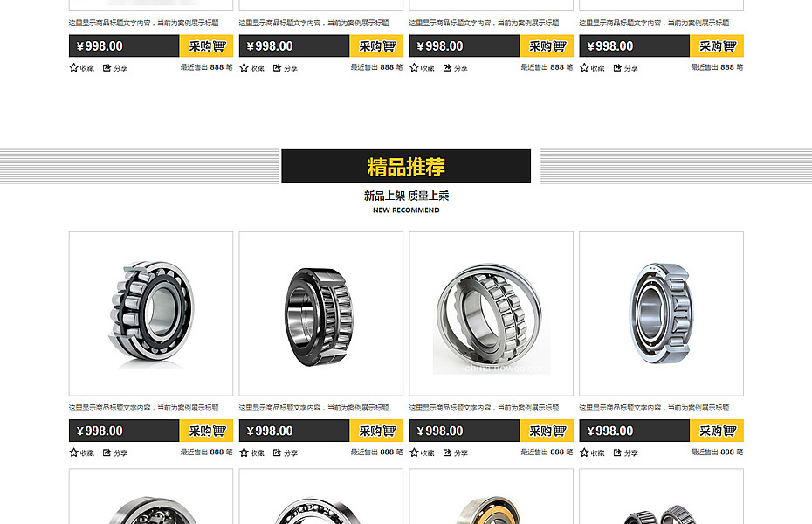Click the 精品推荐 section banner

pyautogui.click(x=406, y=166)
